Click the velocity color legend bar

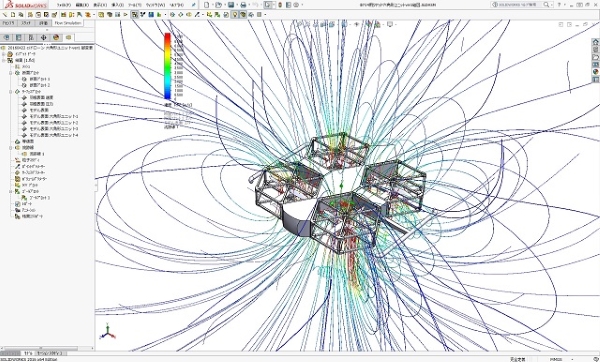point(168,66)
